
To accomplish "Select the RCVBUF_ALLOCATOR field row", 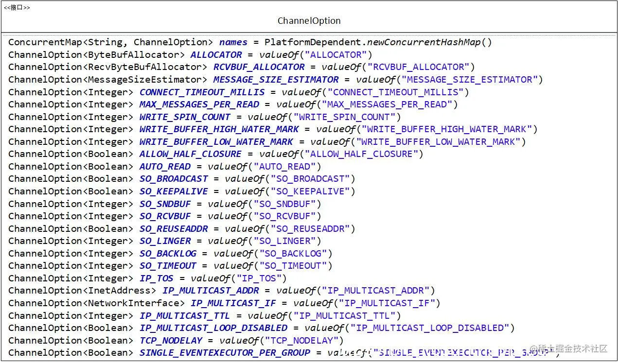I will [241, 67].
